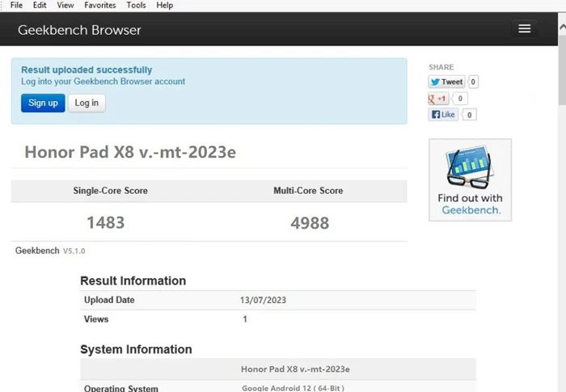566x392 pixels.
Task: Click the blue Sign up button
Action: pos(43,103)
